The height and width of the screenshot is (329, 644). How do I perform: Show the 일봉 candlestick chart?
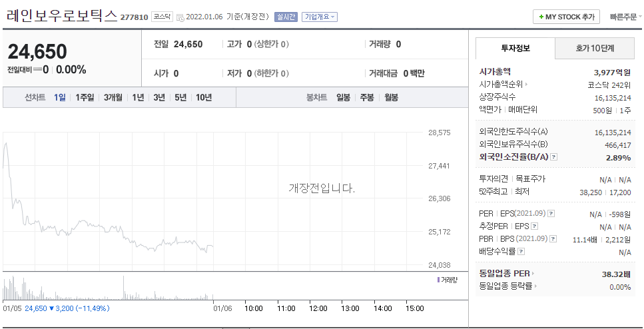tap(344, 98)
